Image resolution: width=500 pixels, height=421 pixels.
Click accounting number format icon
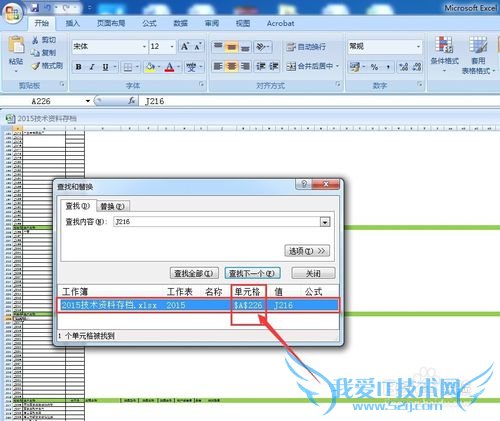coord(354,67)
